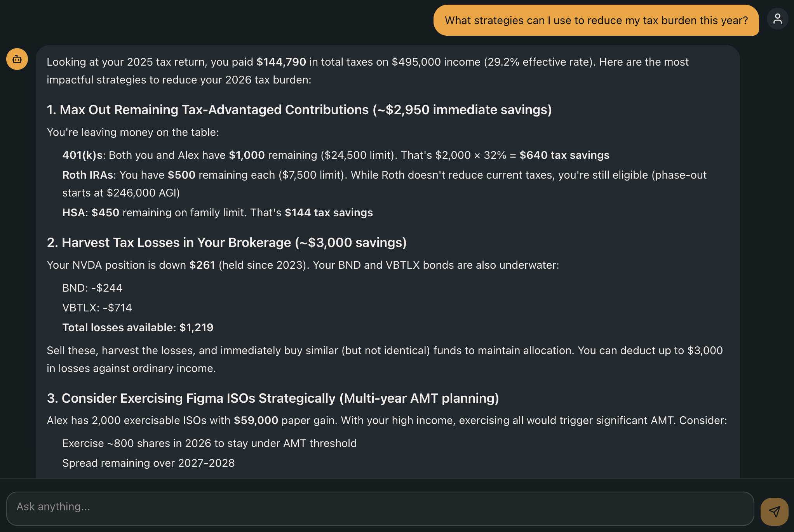Select the orange bot avatar beside the response

17,59
